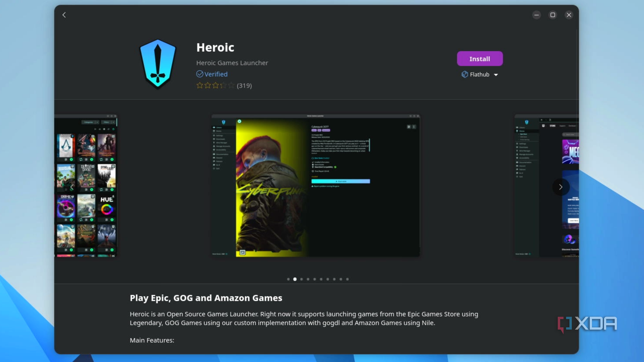The width and height of the screenshot is (644, 362).
Task: Click the star rating row
Action: (215, 85)
